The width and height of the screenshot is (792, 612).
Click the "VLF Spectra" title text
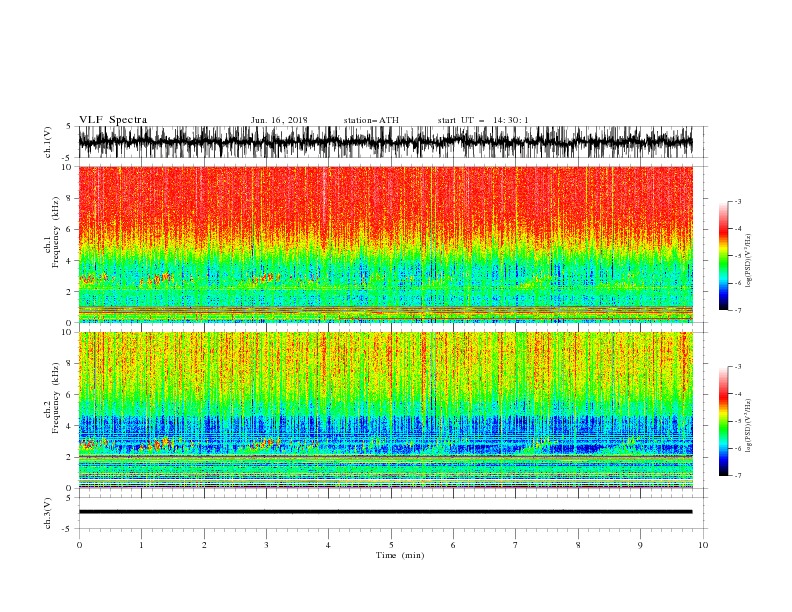pos(113,120)
